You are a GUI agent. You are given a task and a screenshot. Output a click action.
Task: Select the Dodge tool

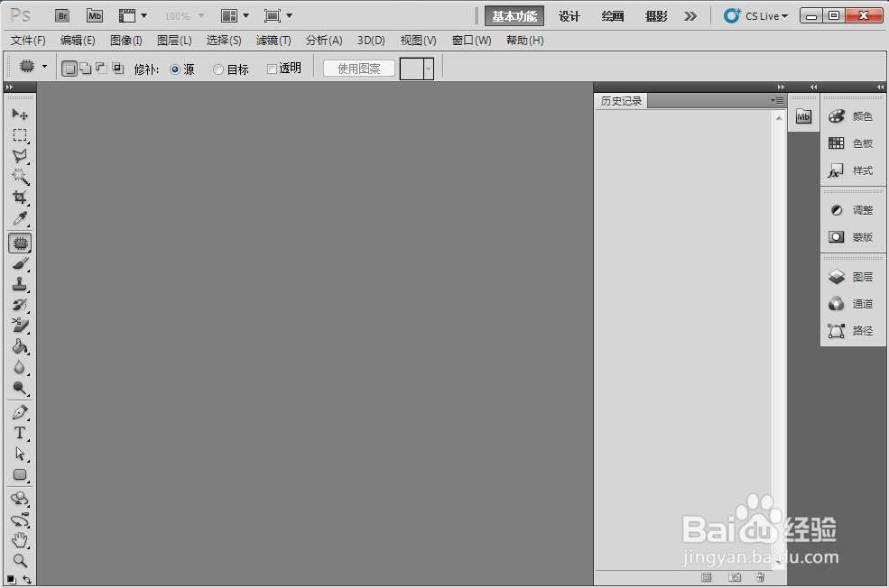[x=20, y=388]
